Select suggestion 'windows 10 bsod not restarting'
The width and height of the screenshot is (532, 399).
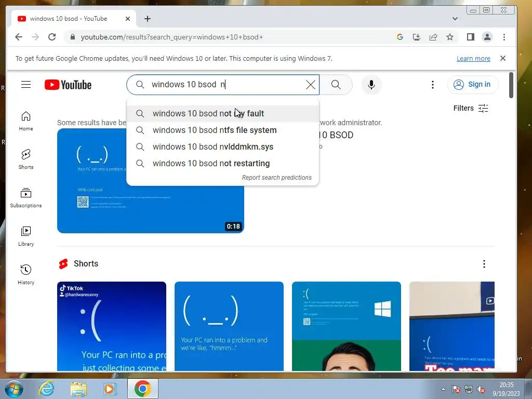click(222, 163)
